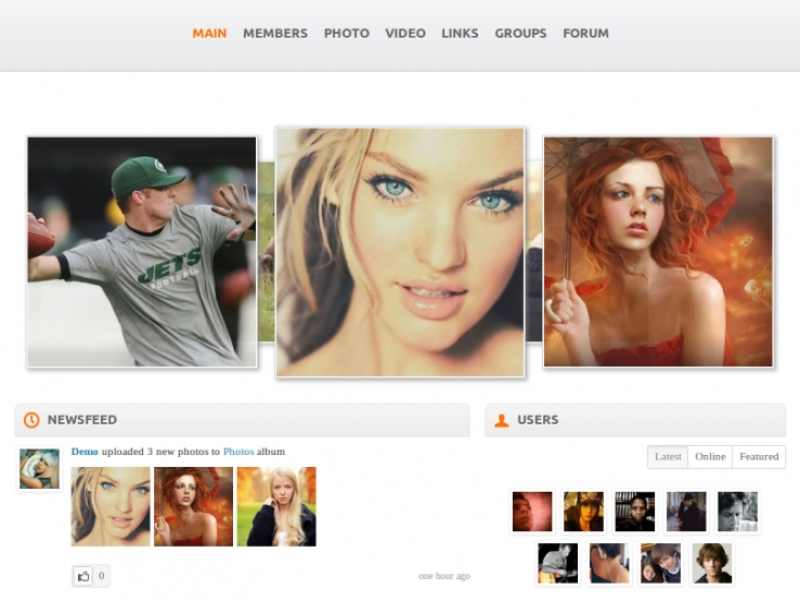Open the Photos album link

pyautogui.click(x=238, y=452)
